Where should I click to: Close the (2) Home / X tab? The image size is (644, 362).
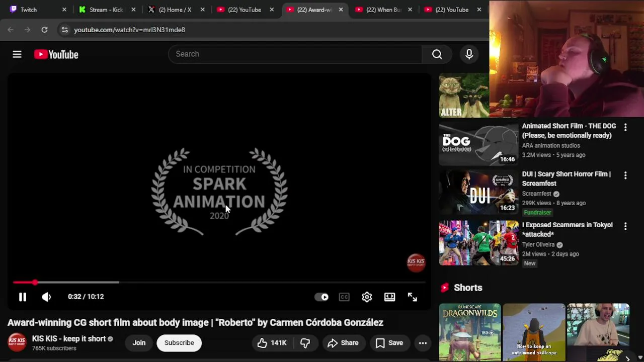coord(202,10)
